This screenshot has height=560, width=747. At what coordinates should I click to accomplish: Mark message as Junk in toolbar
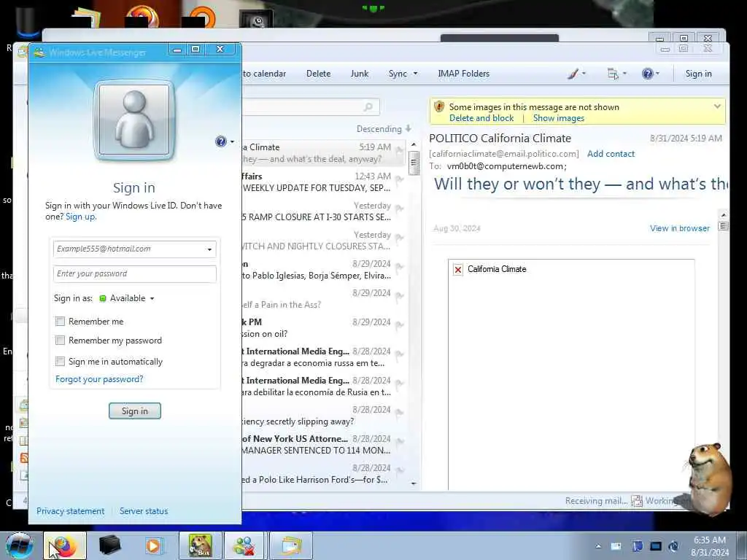[x=359, y=74]
